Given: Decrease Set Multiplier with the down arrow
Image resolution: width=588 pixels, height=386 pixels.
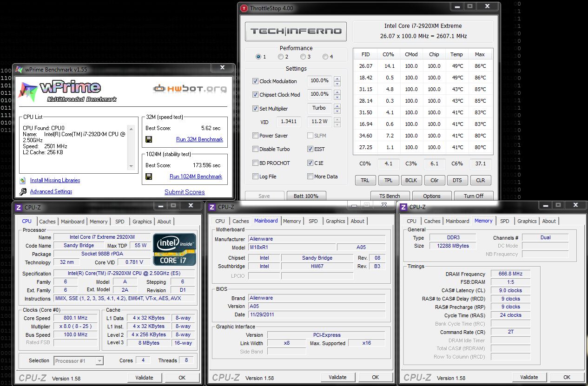Looking at the screenshot, I should [x=337, y=111].
